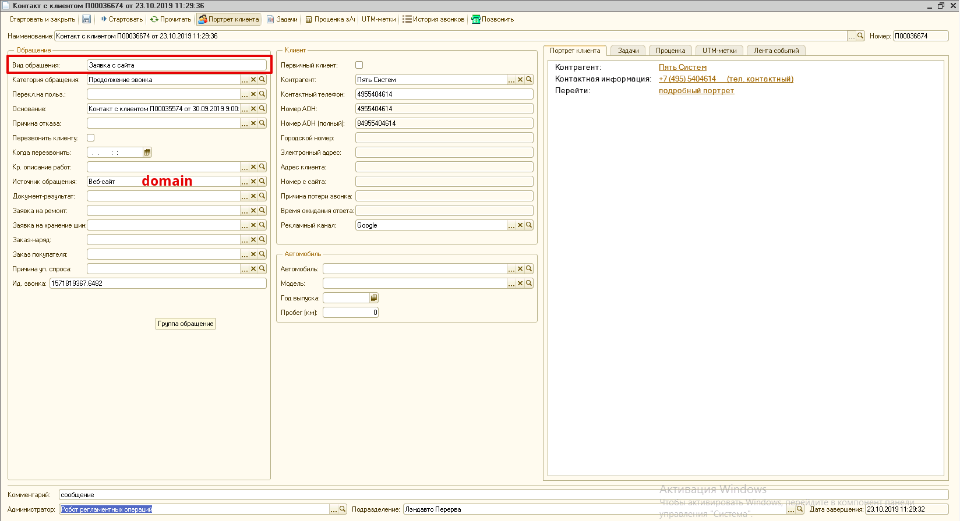Open the calendar picker for Когда перезвонить
Image resolution: width=960 pixels, height=521 pixels.
[x=147, y=152]
